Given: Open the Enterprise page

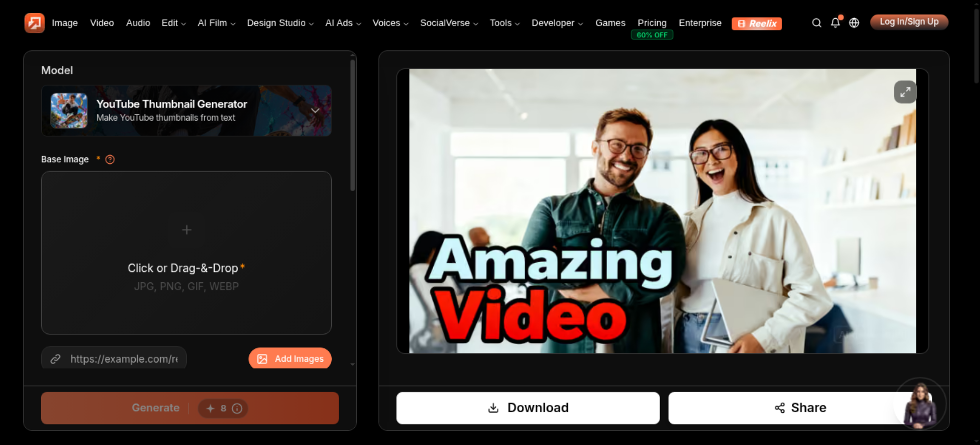Looking at the screenshot, I should 700,23.
